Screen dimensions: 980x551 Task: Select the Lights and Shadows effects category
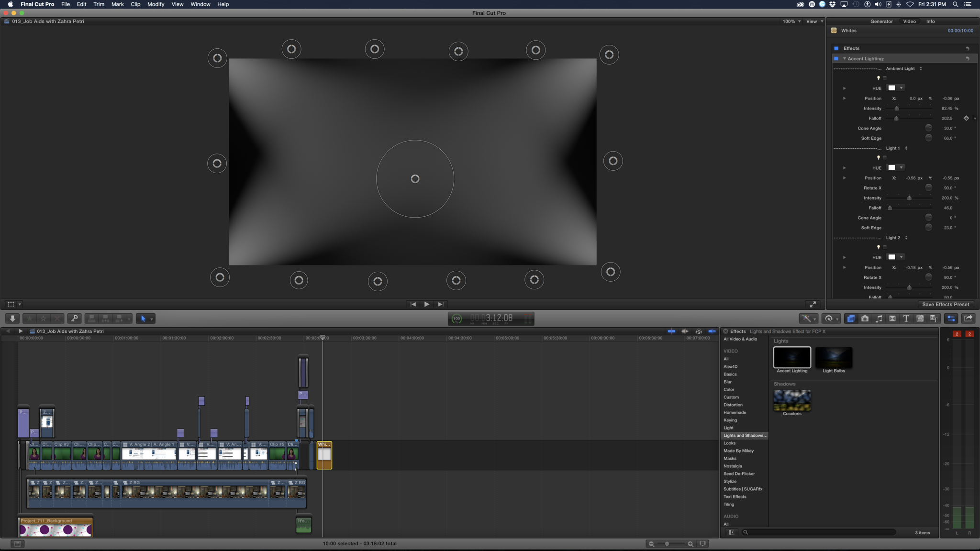pos(745,436)
